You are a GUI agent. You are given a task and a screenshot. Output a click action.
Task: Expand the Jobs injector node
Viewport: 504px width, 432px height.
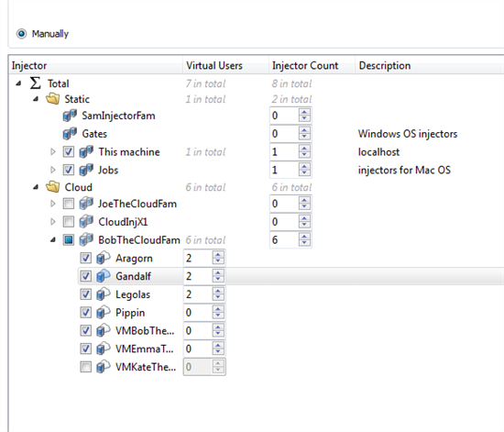53,170
